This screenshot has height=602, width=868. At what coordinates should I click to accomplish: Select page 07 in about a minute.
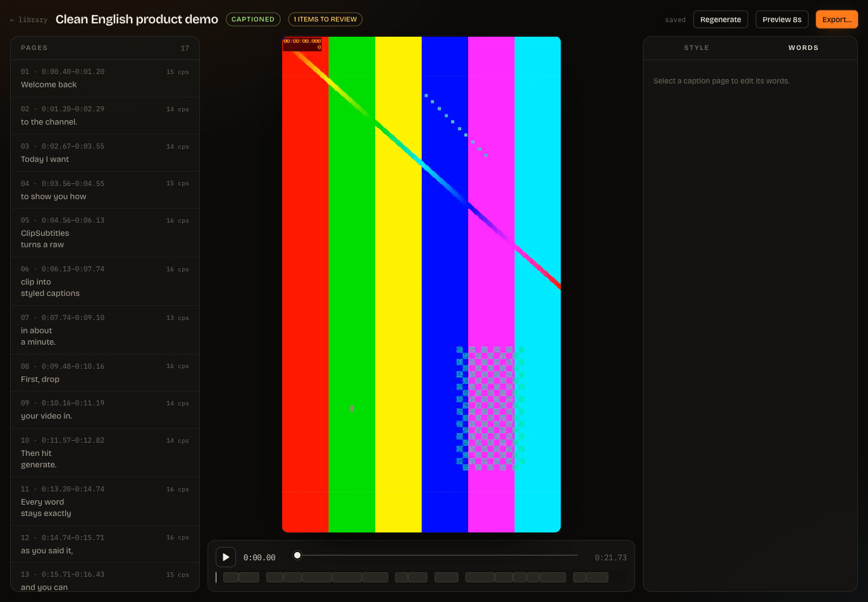(x=105, y=330)
